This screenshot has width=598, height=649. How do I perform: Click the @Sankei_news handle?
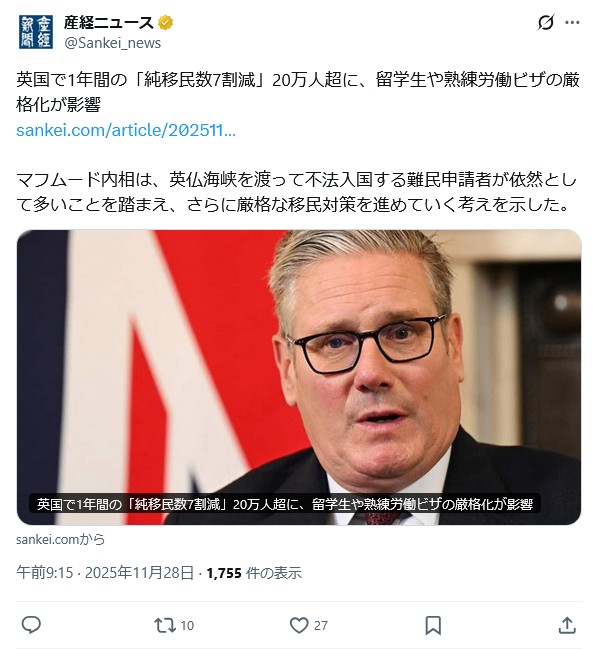(113, 43)
